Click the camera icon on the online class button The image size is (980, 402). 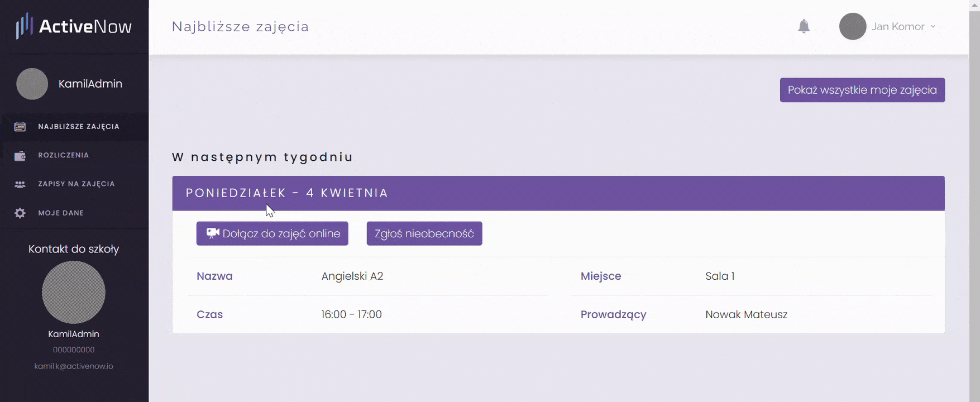(213, 233)
